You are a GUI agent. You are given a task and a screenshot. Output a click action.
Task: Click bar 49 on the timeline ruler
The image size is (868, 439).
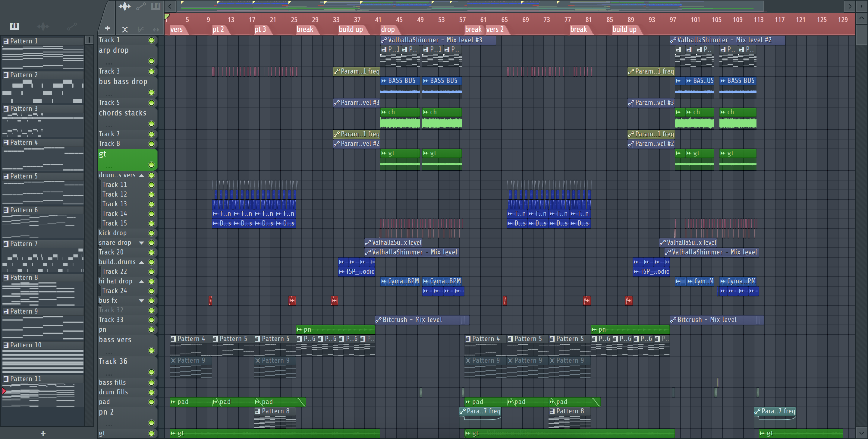(x=420, y=20)
